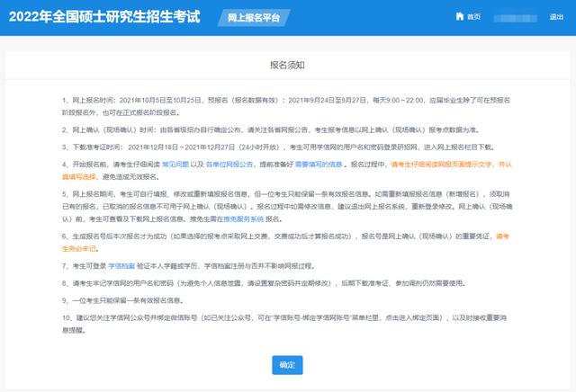Click the home icon in header
This screenshot has width=576, height=392.
(460, 16)
